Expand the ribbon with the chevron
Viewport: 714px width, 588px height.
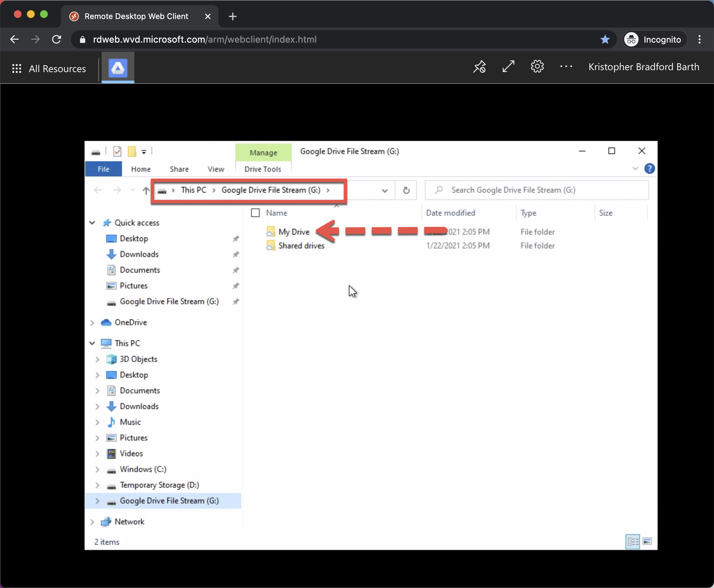(x=635, y=169)
